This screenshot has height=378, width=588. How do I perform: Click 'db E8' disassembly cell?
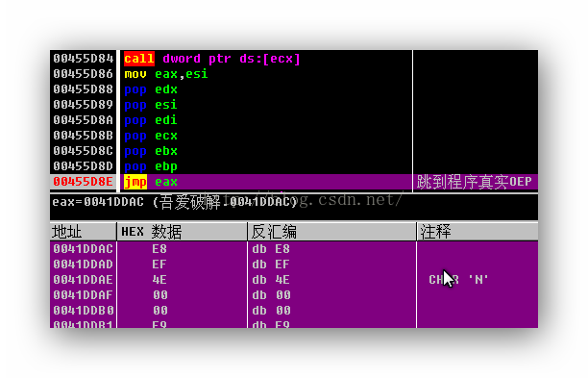(x=271, y=249)
